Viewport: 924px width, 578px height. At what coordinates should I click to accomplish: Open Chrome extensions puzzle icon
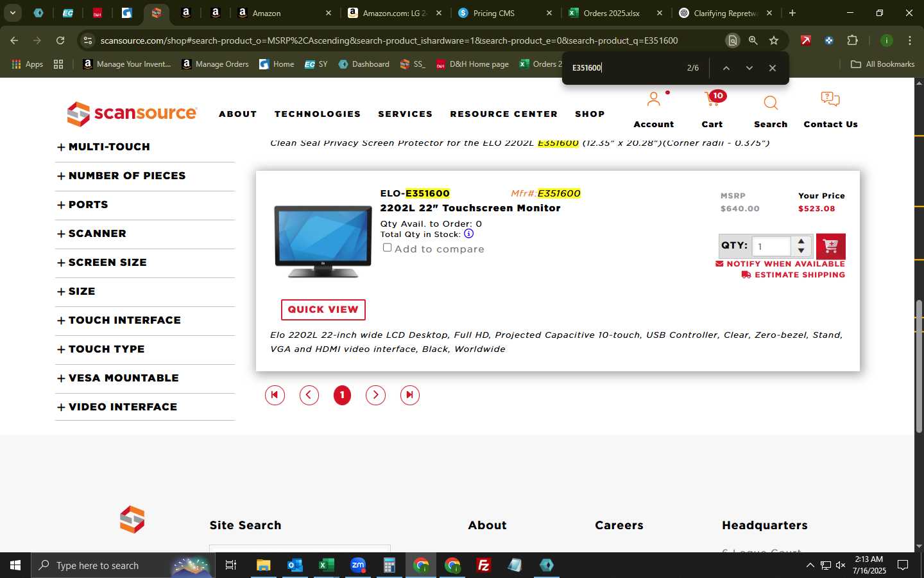(852, 40)
